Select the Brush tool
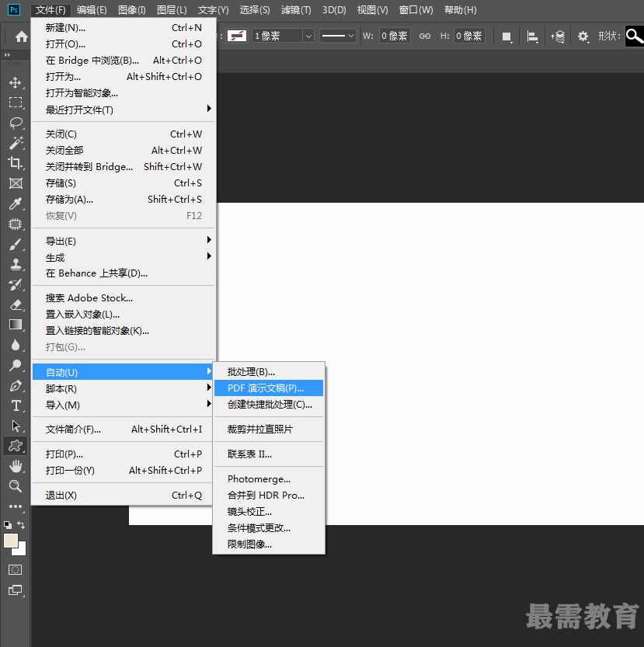 pos(16,244)
